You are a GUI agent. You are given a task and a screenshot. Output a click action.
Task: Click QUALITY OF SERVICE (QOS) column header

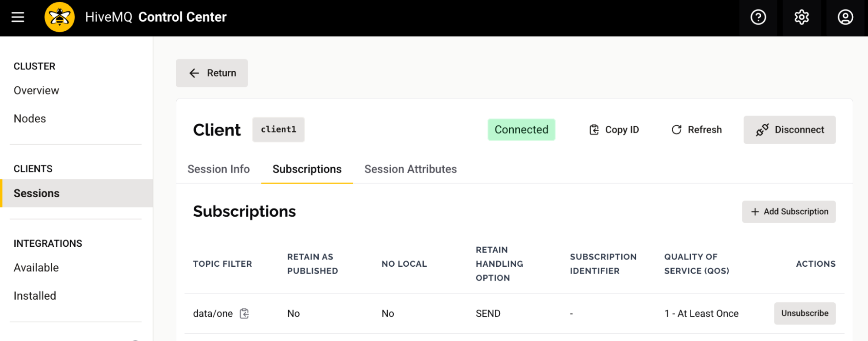tap(696, 264)
